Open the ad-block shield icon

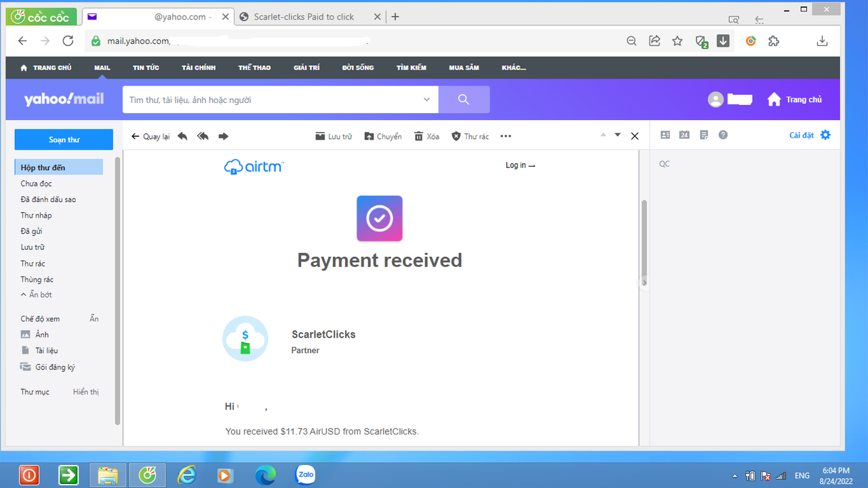702,42
